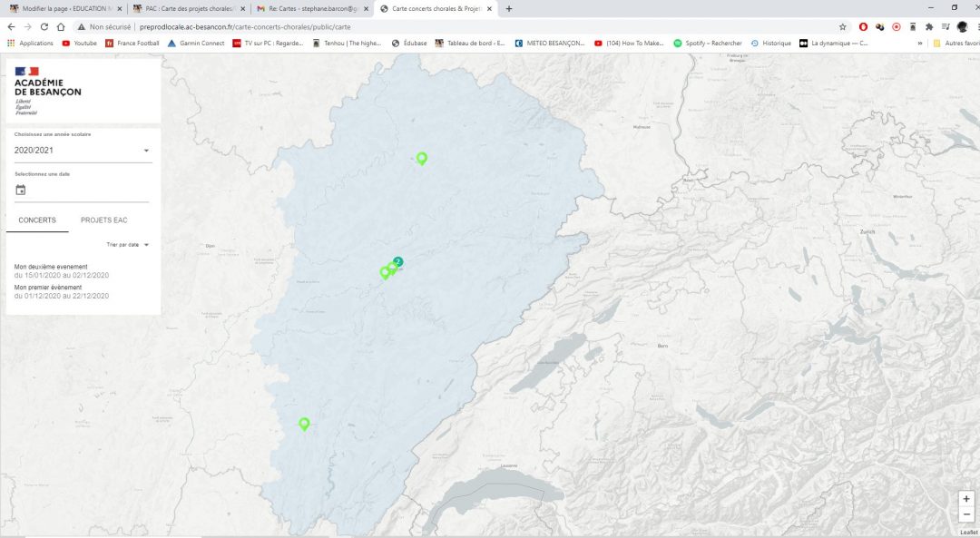Open the Autres favoris folder
The height and width of the screenshot is (538, 980).
pos(956,44)
